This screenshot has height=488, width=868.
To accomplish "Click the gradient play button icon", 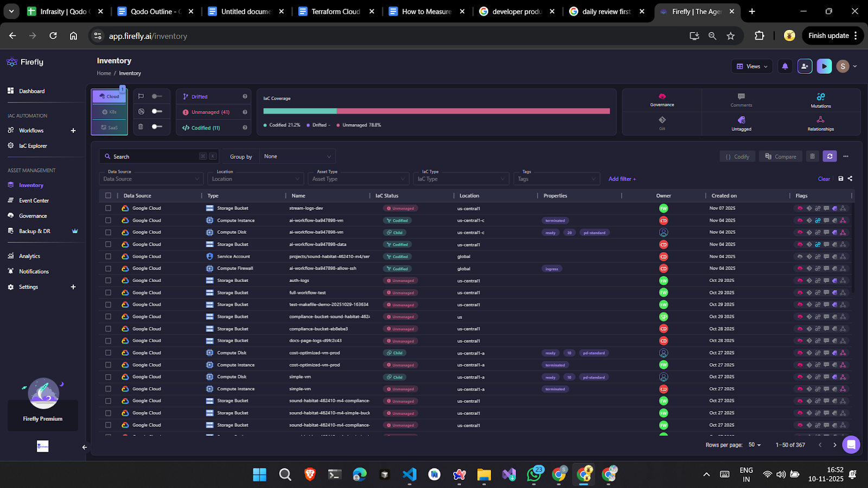I will pyautogui.click(x=824, y=66).
